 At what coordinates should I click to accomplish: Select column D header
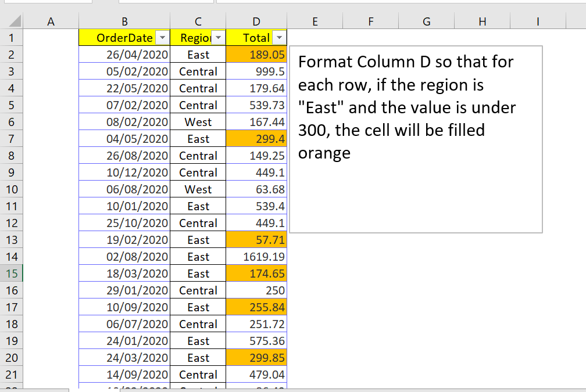tap(256, 21)
